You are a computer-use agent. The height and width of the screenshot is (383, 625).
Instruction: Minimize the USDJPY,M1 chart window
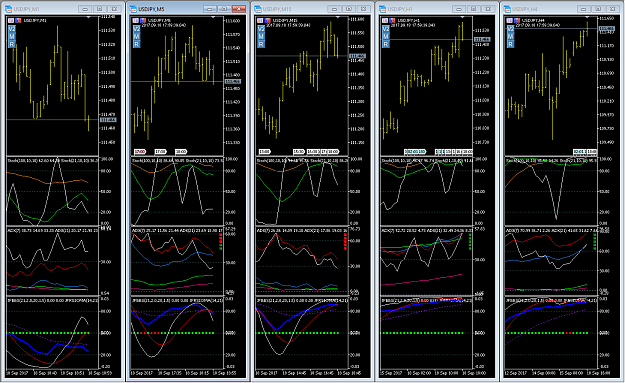pyautogui.click(x=85, y=9)
